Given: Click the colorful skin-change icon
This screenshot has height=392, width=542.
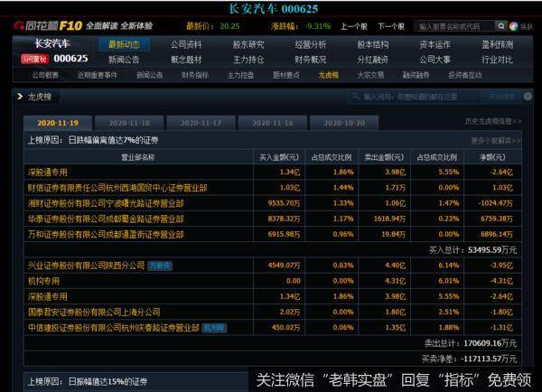Looking at the screenshot, I should pyautogui.click(x=513, y=26).
